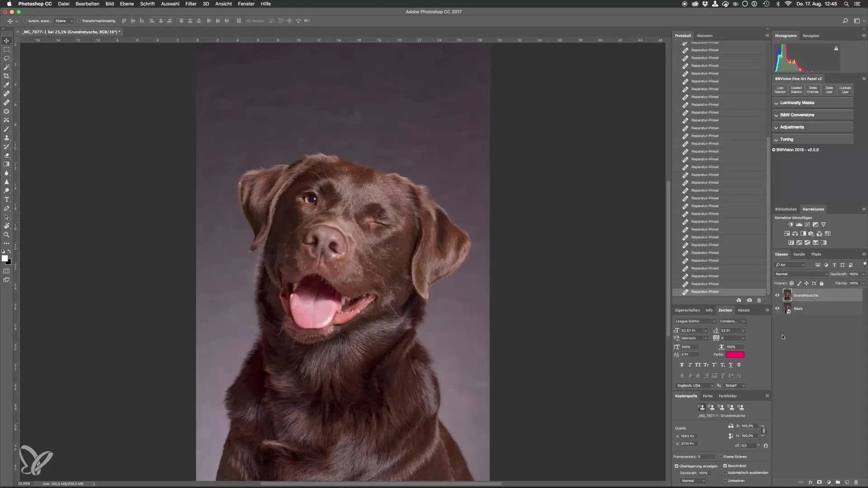This screenshot has height=488, width=868.
Task: Delete current history state in Protokoll
Action: coord(759,300)
